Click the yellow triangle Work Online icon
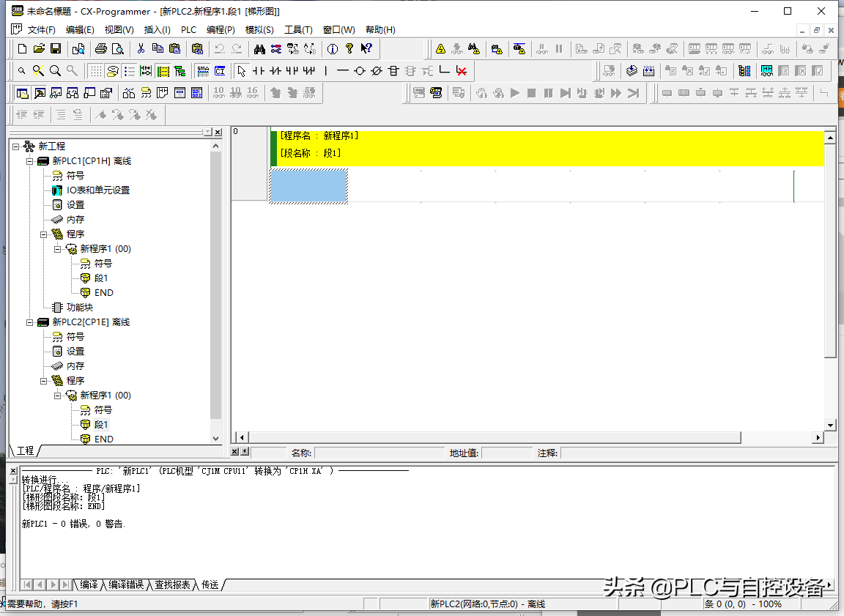The height and width of the screenshot is (616, 844). tap(441, 49)
